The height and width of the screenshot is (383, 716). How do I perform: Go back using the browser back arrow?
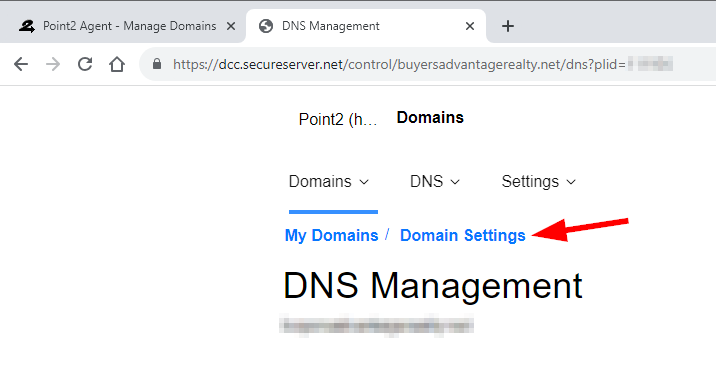click(x=21, y=64)
